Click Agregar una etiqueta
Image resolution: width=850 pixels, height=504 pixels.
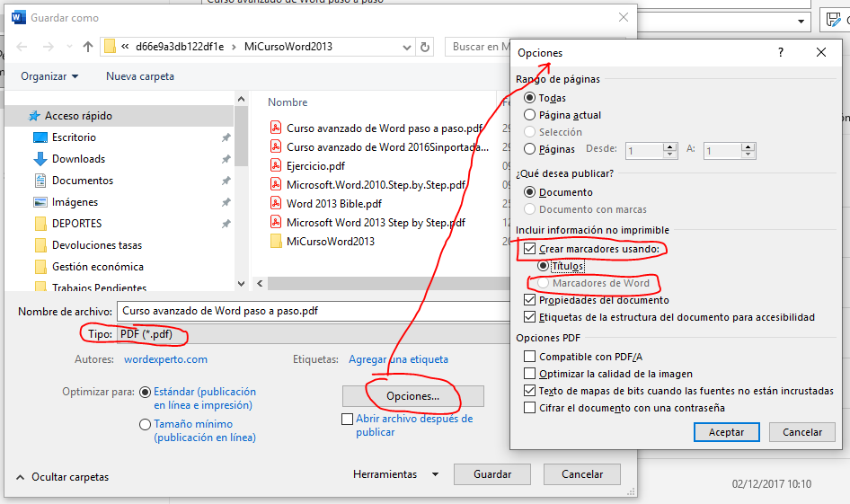coord(398,359)
